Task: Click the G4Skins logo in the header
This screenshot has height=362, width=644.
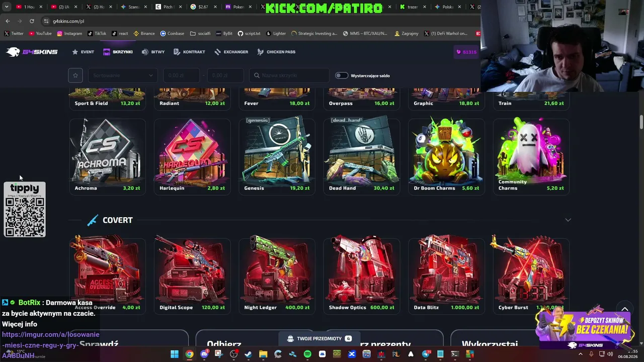Action: point(32,52)
